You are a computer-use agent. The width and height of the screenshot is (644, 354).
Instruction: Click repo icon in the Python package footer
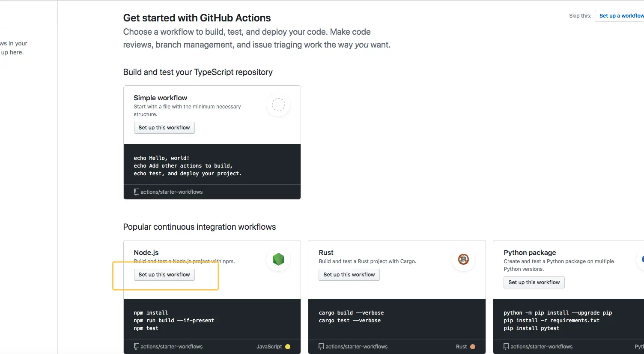tap(507, 347)
